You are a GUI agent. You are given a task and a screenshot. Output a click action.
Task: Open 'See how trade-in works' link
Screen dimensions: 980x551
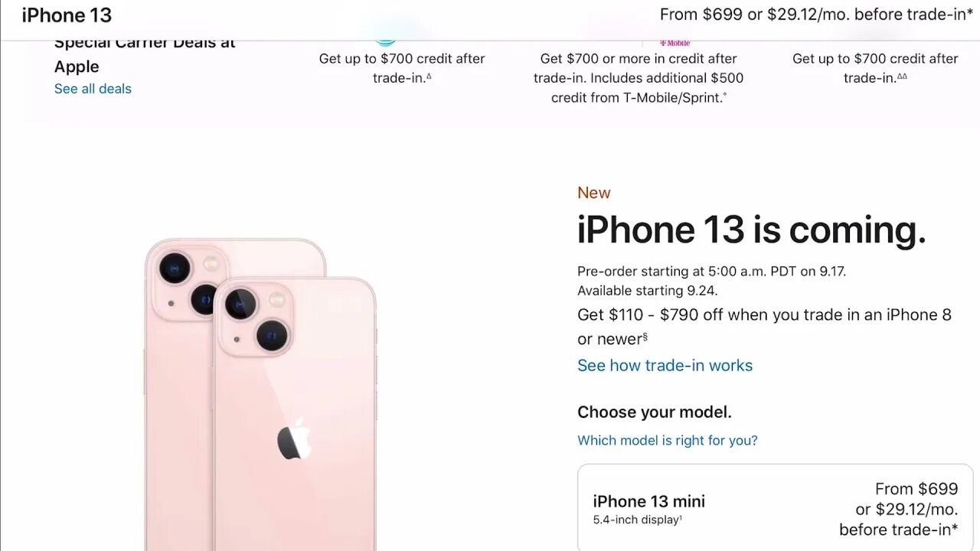665,366
